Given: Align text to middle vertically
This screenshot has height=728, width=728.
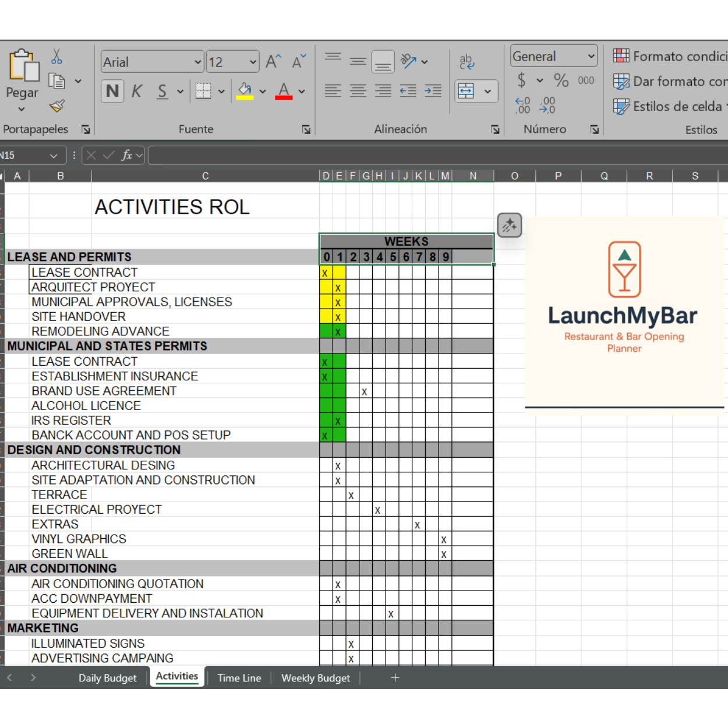Looking at the screenshot, I should pos(358,61).
